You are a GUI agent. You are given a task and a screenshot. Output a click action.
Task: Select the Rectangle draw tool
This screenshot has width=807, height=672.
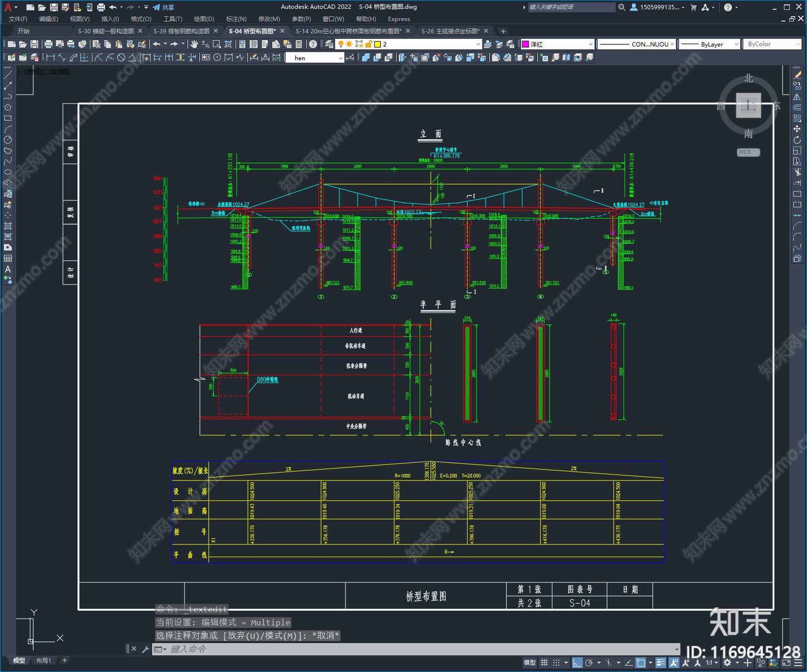pyautogui.click(x=8, y=118)
